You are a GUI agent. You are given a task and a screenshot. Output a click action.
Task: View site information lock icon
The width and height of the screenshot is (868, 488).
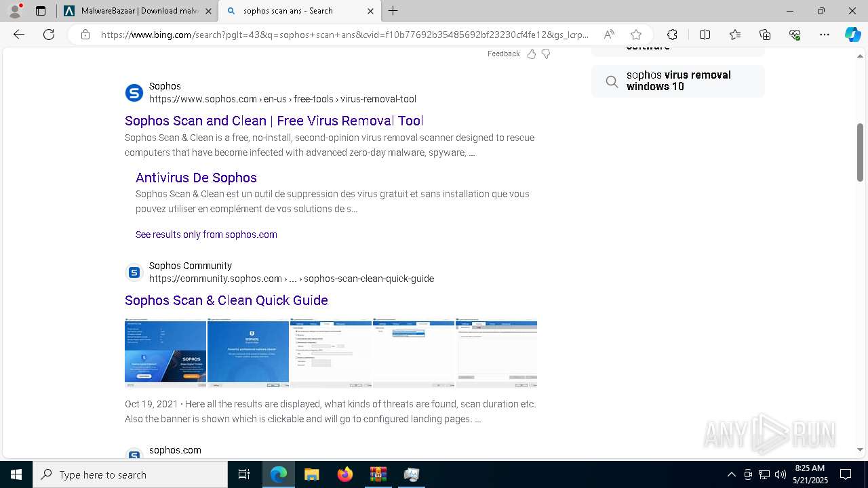tap(85, 35)
